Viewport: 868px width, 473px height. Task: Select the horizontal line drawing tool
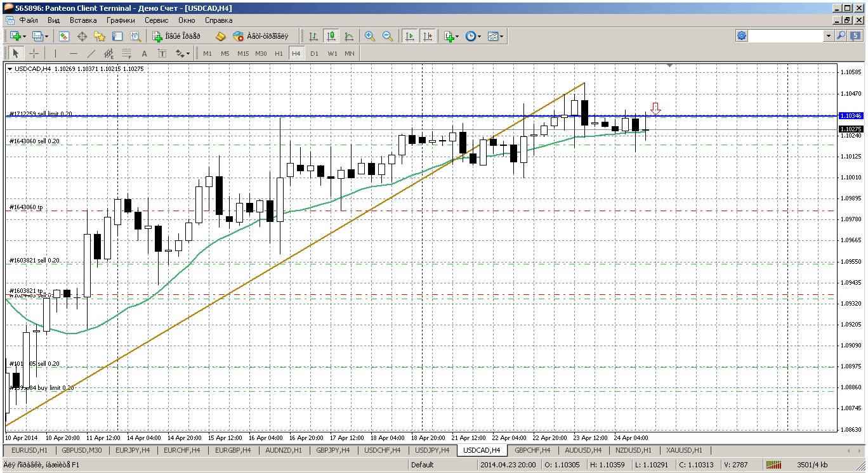(x=74, y=54)
